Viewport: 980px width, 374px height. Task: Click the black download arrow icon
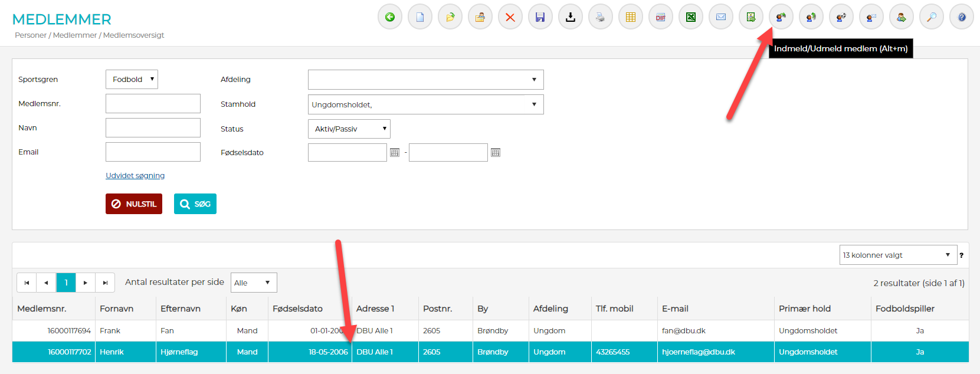pos(571,17)
